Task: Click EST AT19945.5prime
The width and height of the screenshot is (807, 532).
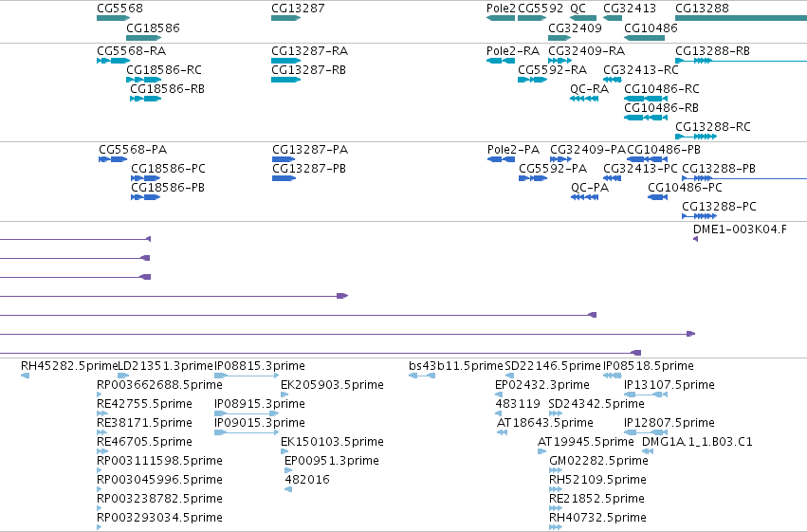Action: pyautogui.click(x=586, y=442)
